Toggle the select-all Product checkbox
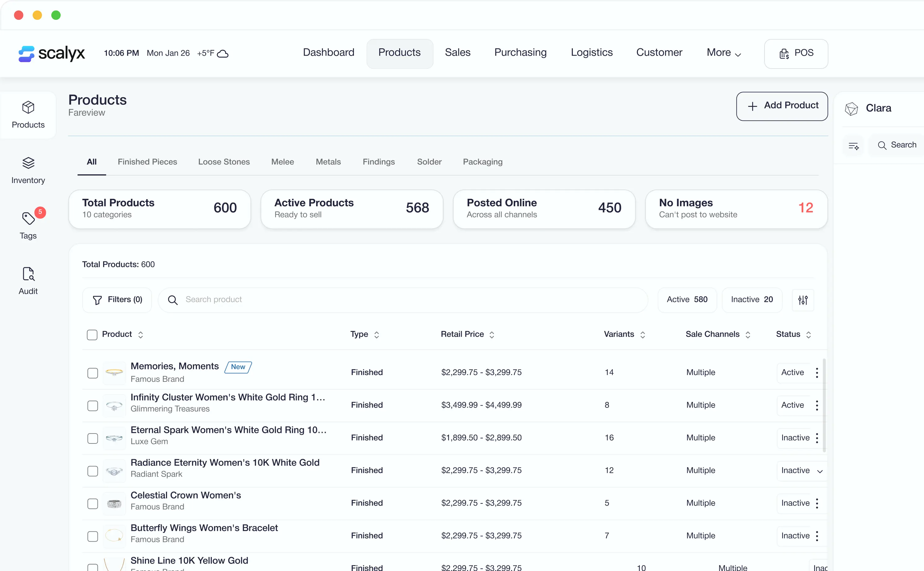 (x=92, y=335)
